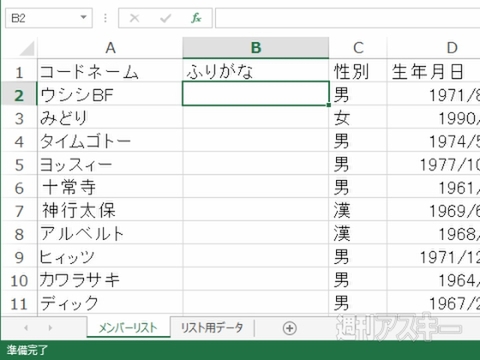Click the date cell starting 1990
The image size is (480, 360).
point(434,118)
